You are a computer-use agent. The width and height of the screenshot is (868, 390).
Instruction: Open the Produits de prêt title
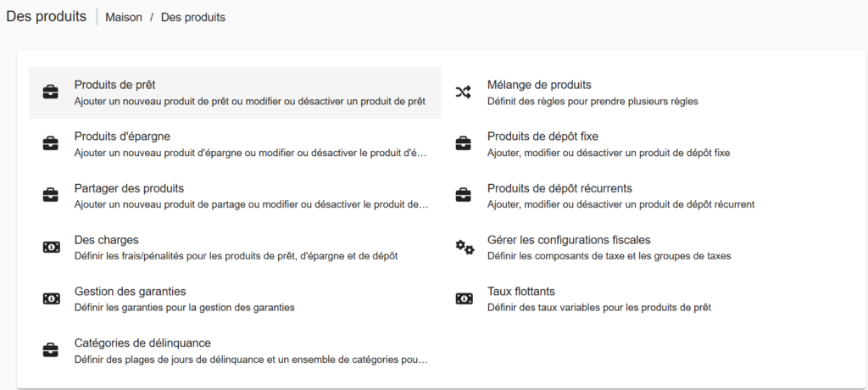click(x=114, y=85)
